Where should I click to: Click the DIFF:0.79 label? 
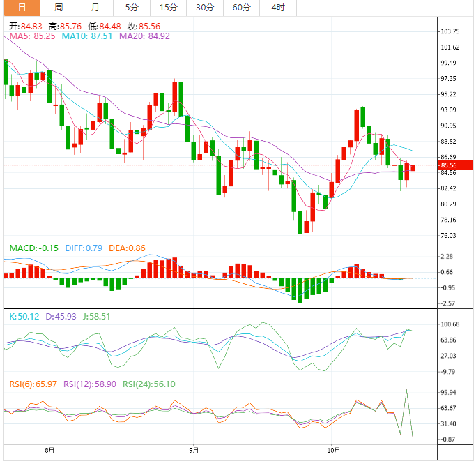pyautogui.click(x=84, y=248)
